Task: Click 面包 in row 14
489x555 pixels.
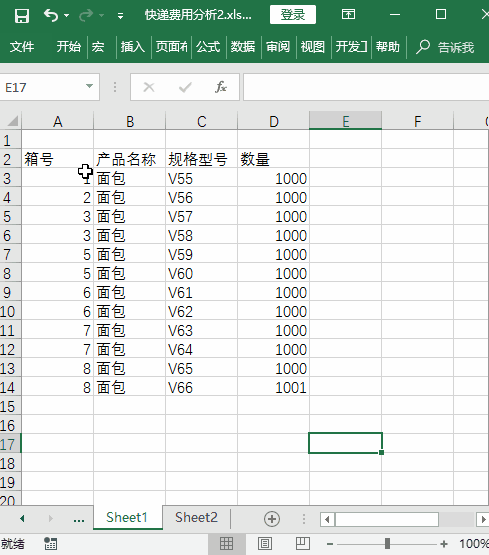Action: (x=130, y=387)
